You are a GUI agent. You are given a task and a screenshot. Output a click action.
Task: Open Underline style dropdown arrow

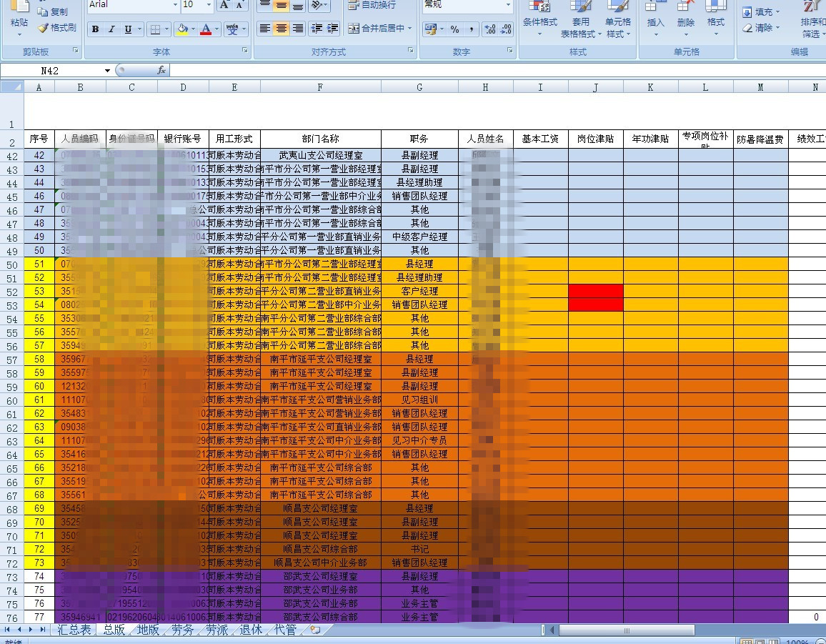[x=139, y=29]
